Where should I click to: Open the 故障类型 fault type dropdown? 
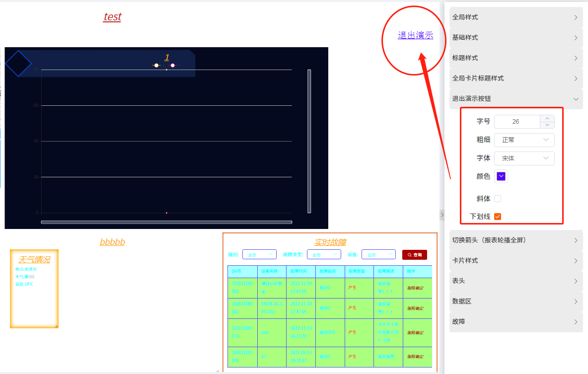324,254
